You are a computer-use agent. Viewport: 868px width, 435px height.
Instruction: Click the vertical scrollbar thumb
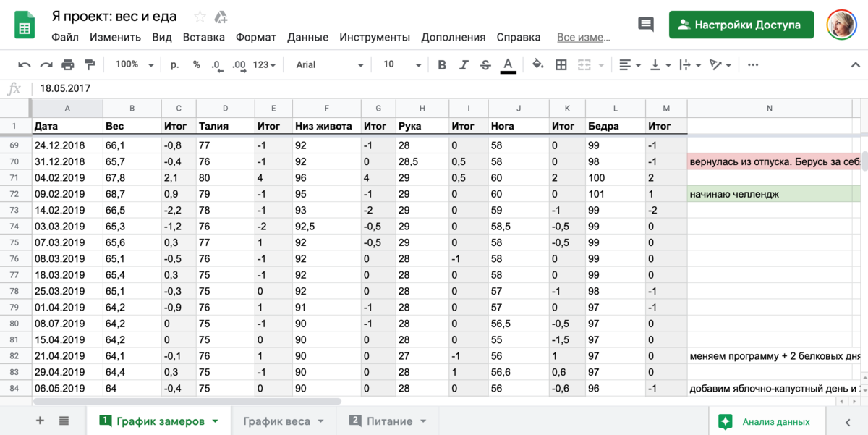click(x=864, y=160)
